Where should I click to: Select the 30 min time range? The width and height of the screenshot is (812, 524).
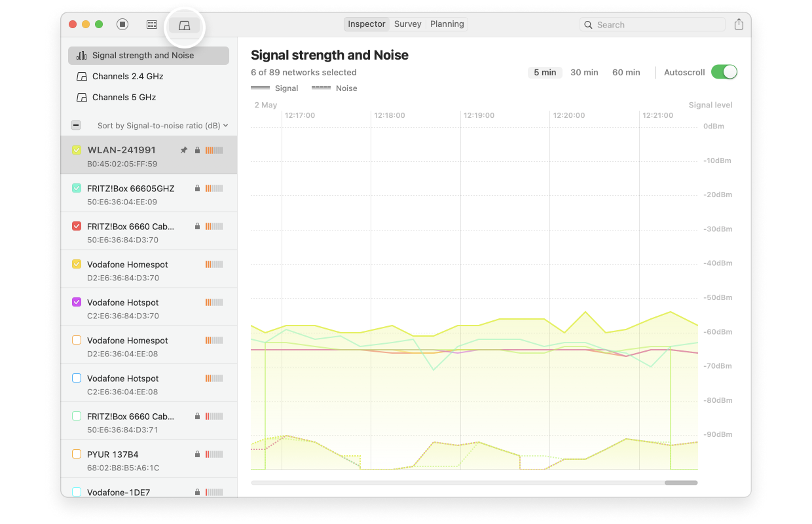coord(584,73)
